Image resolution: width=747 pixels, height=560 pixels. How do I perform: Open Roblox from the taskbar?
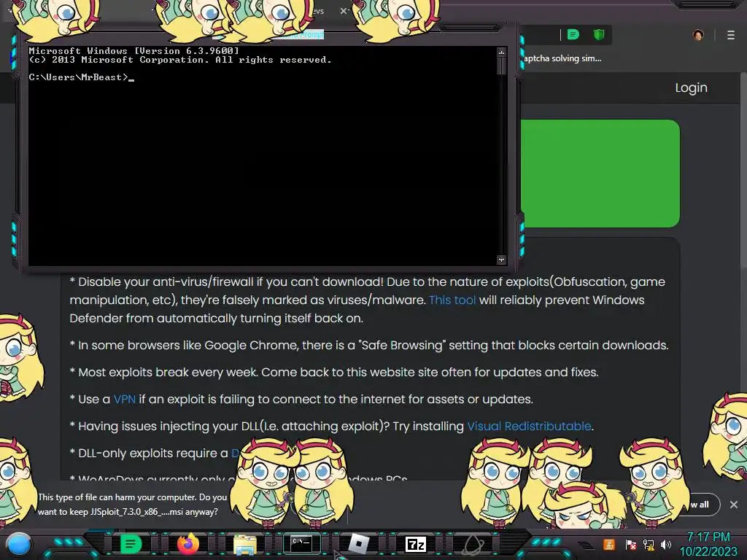[359, 544]
